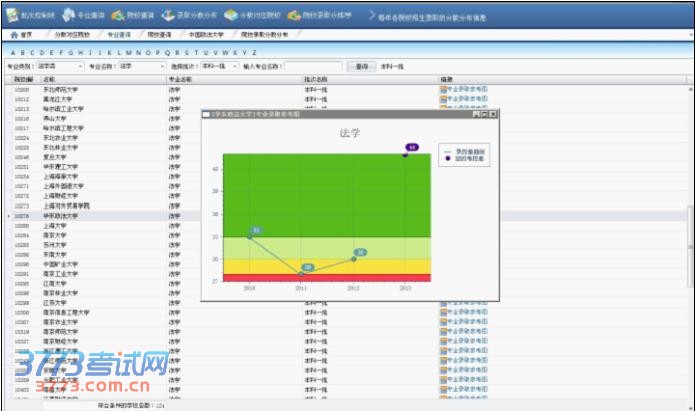Click chart icon in first table row

pos(443,89)
